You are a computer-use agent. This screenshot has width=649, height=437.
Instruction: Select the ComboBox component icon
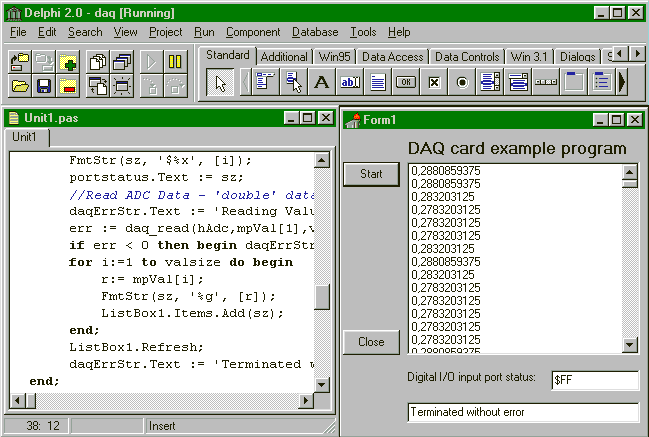[518, 82]
